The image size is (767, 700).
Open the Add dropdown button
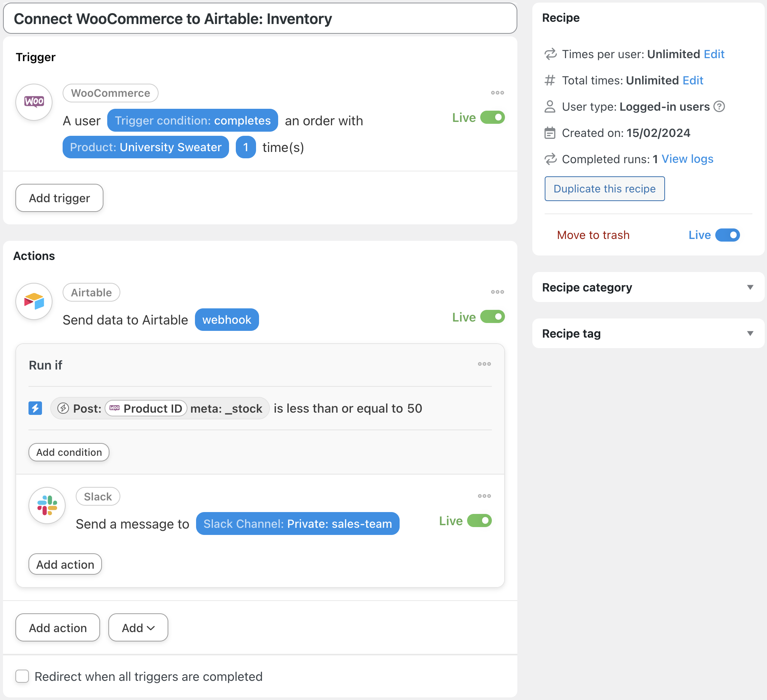(138, 628)
